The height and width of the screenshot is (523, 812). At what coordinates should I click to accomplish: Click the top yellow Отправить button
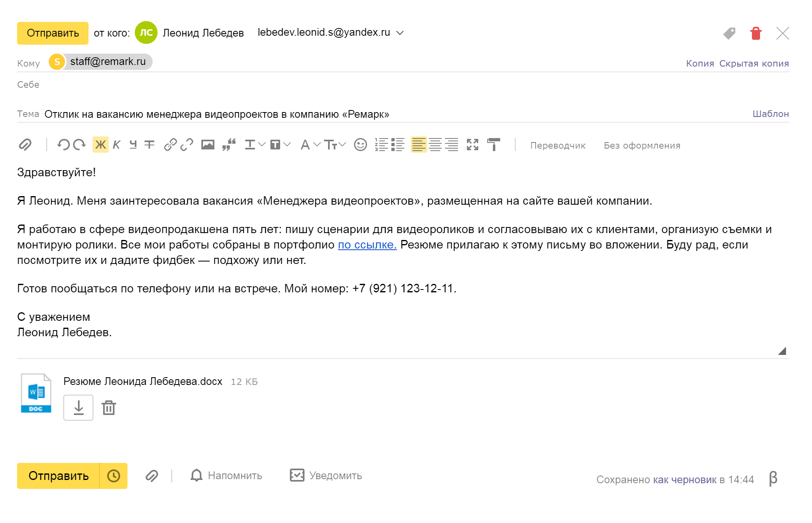tap(53, 33)
